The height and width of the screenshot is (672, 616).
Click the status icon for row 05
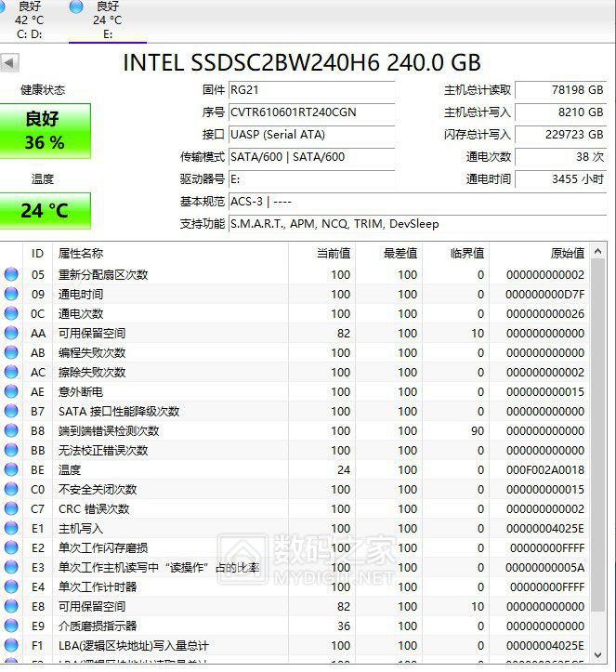click(11, 274)
